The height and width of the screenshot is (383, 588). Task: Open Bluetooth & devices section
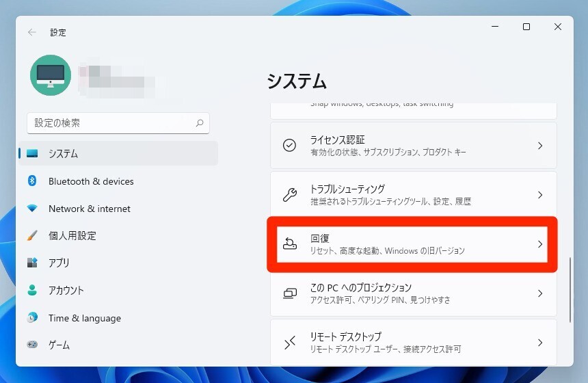coord(118,181)
